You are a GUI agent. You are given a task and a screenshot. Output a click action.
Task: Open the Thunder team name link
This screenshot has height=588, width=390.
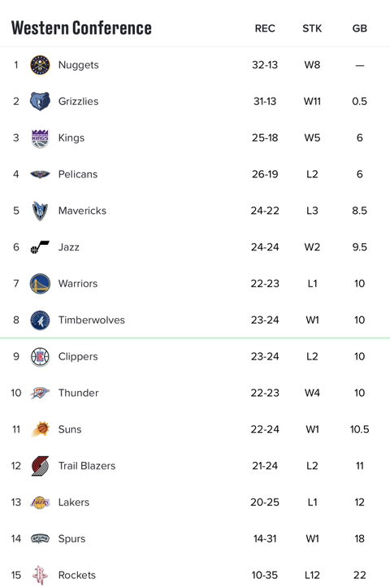pyautogui.click(x=78, y=393)
